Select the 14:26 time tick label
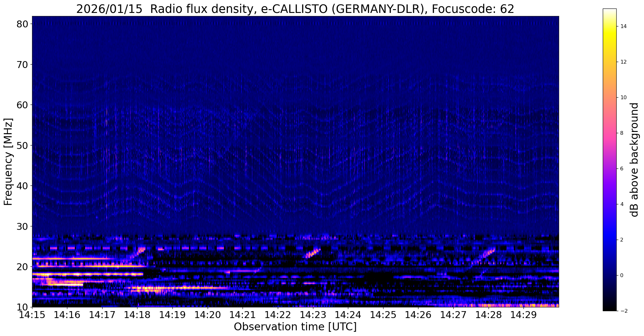644x336 pixels. pyautogui.click(x=418, y=315)
